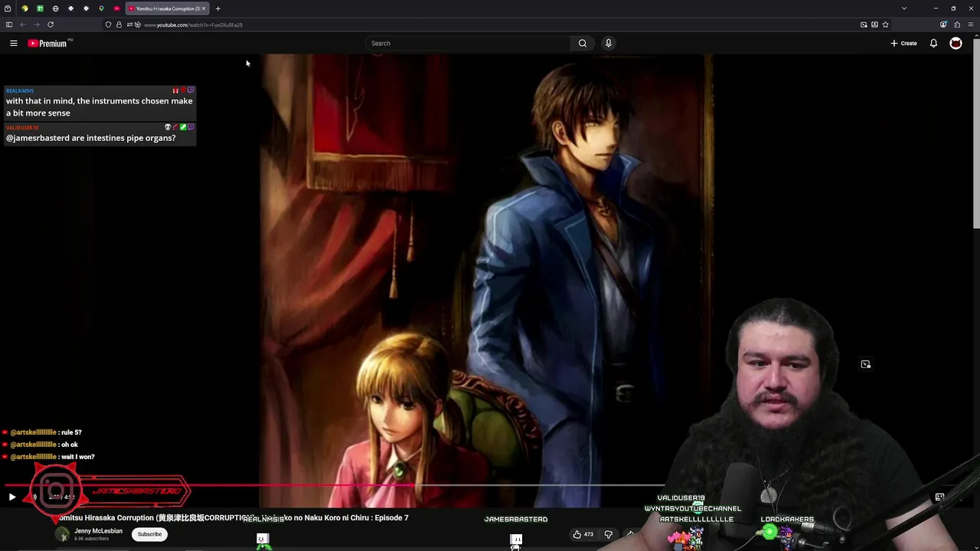Click the youtube.com URL address bar

(193, 24)
